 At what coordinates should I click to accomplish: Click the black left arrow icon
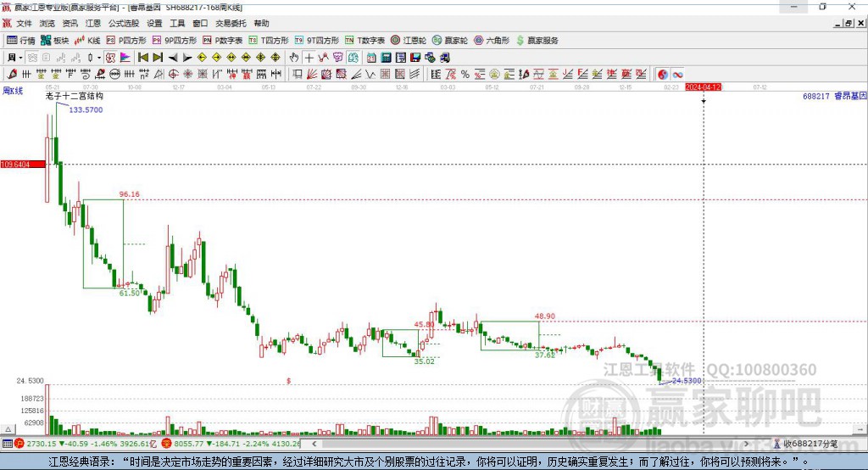click(x=173, y=58)
